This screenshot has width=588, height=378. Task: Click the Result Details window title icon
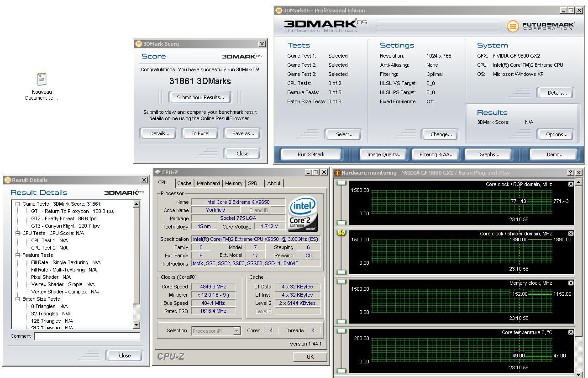point(8,180)
